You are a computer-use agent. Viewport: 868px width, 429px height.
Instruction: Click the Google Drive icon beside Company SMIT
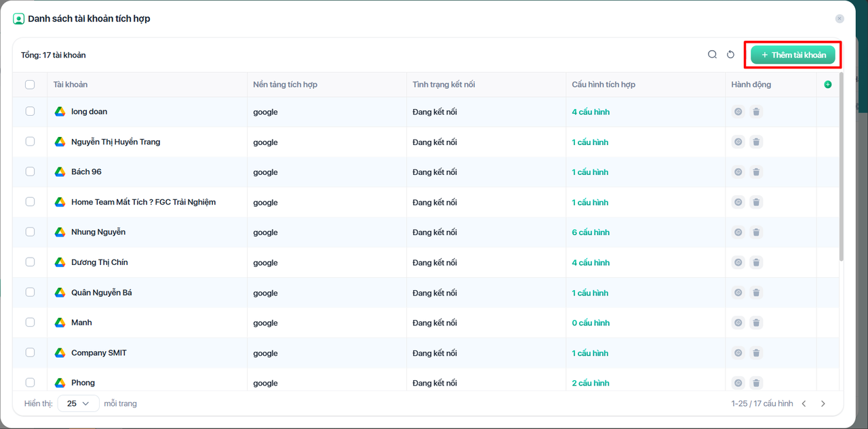pos(60,353)
